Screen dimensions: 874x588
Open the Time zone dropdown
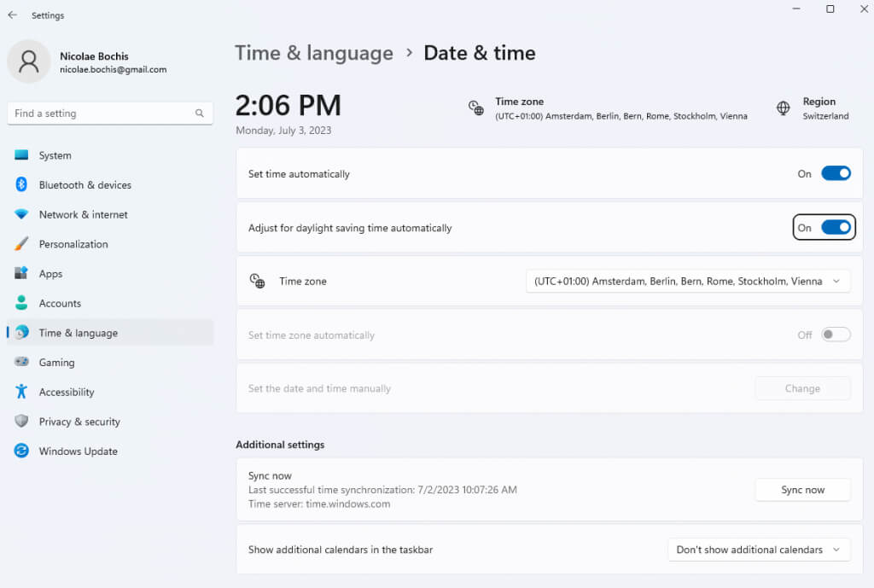point(688,281)
